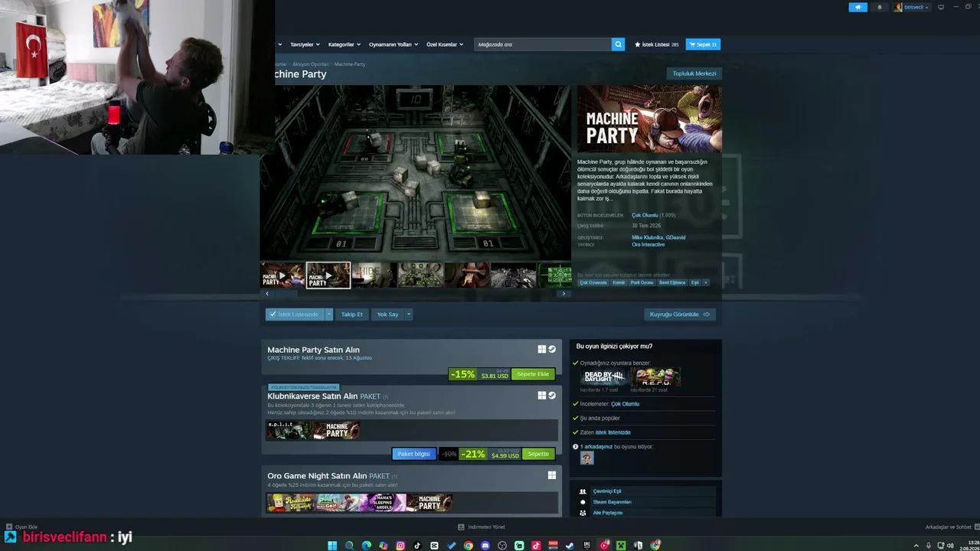Click the Takip Et follow button
This screenshot has height=551, width=980.
pos(352,315)
